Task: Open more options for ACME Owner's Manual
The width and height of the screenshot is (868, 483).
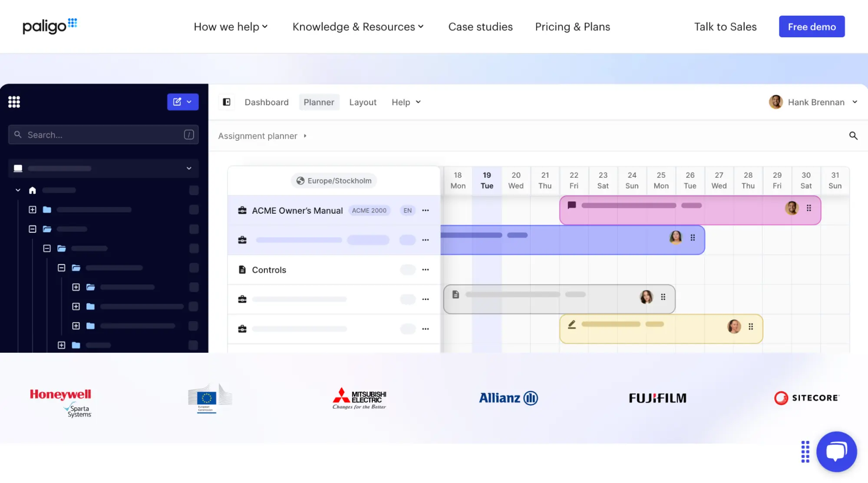Action: (x=426, y=211)
